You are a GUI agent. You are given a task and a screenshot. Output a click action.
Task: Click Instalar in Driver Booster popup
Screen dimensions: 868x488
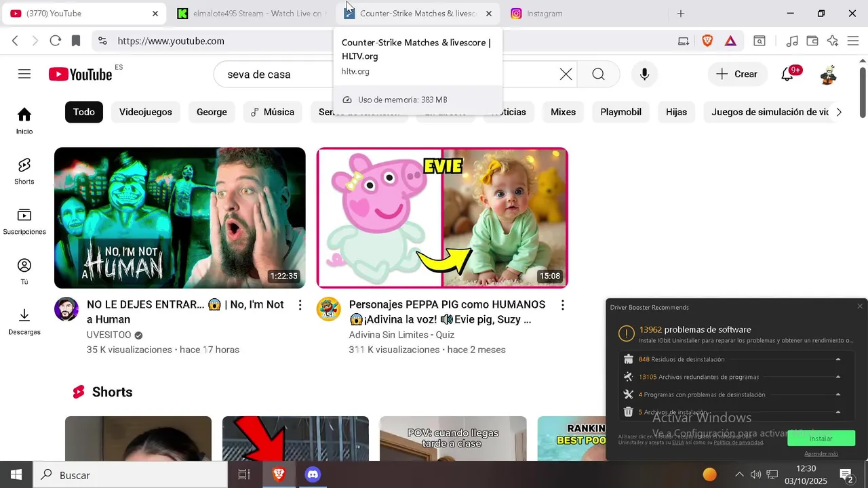click(x=821, y=439)
